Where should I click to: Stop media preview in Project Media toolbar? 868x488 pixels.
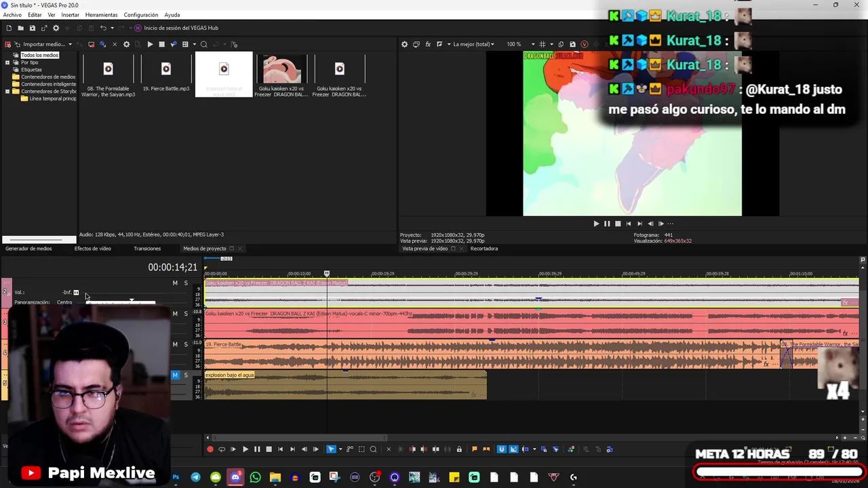(161, 44)
